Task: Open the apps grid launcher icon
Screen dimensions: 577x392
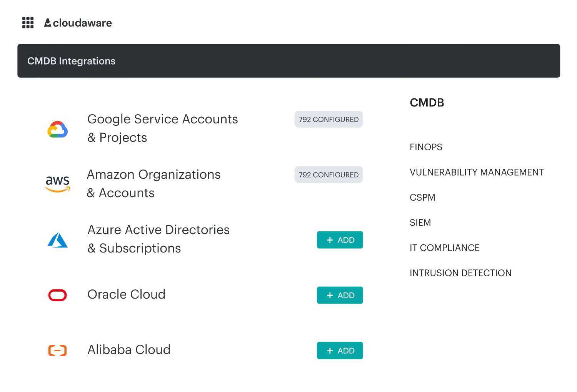Action: click(28, 23)
